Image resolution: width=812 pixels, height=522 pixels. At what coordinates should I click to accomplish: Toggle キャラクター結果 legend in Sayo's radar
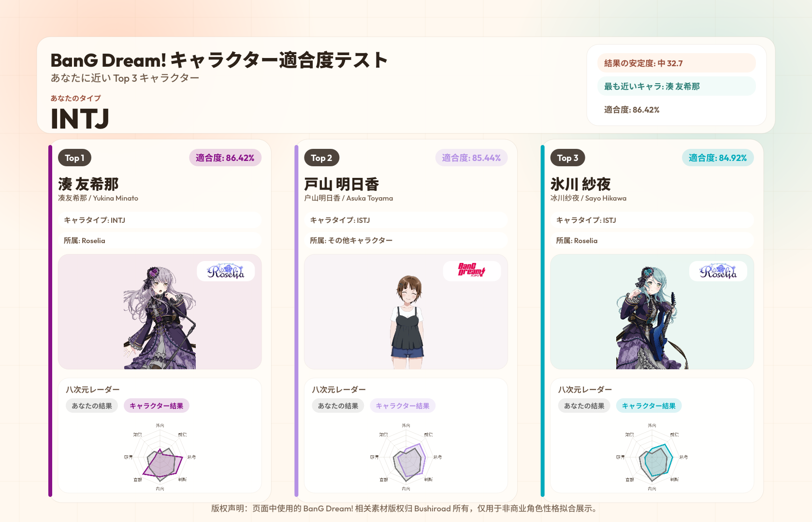[x=649, y=406]
